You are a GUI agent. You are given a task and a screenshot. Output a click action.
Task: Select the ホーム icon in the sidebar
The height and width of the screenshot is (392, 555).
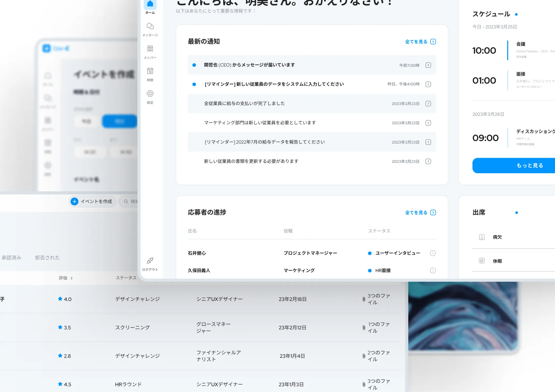[150, 3]
